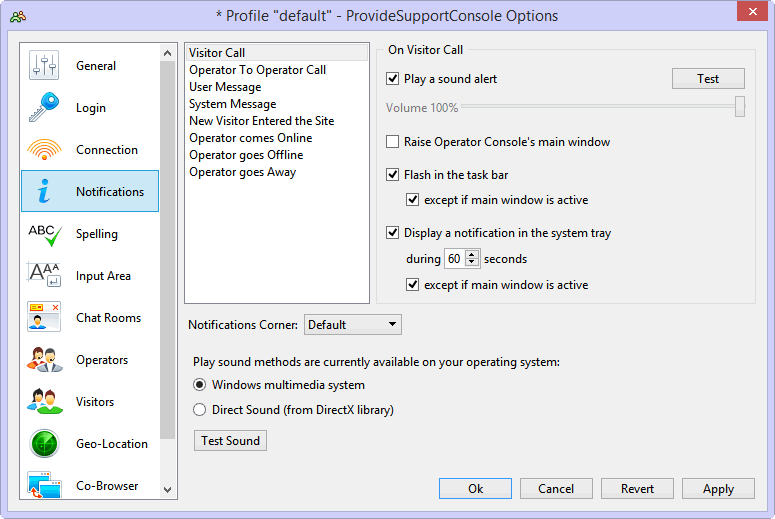Select the Chat Rooms icon
The width and height of the screenshot is (775, 519).
[44, 317]
